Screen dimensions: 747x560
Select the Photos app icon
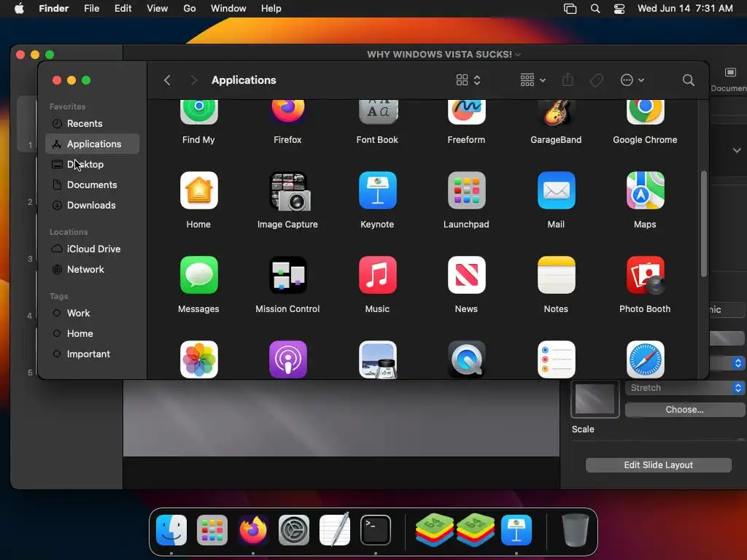pyautogui.click(x=198, y=359)
